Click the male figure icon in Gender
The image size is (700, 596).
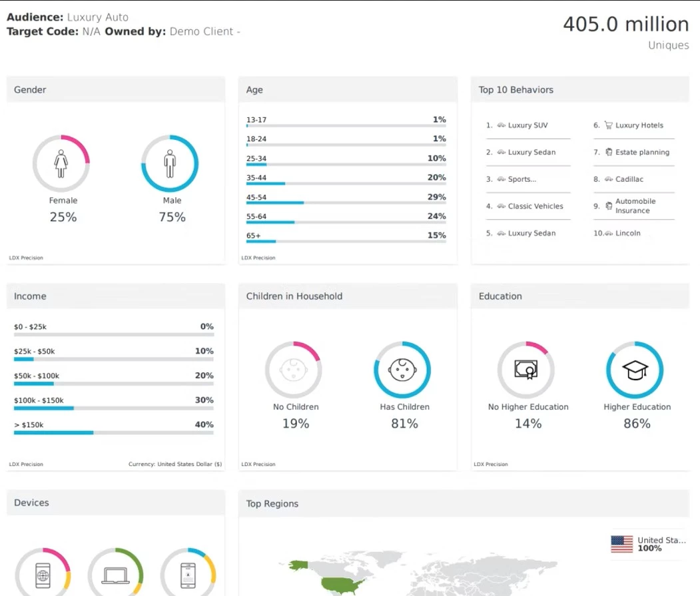(170, 163)
